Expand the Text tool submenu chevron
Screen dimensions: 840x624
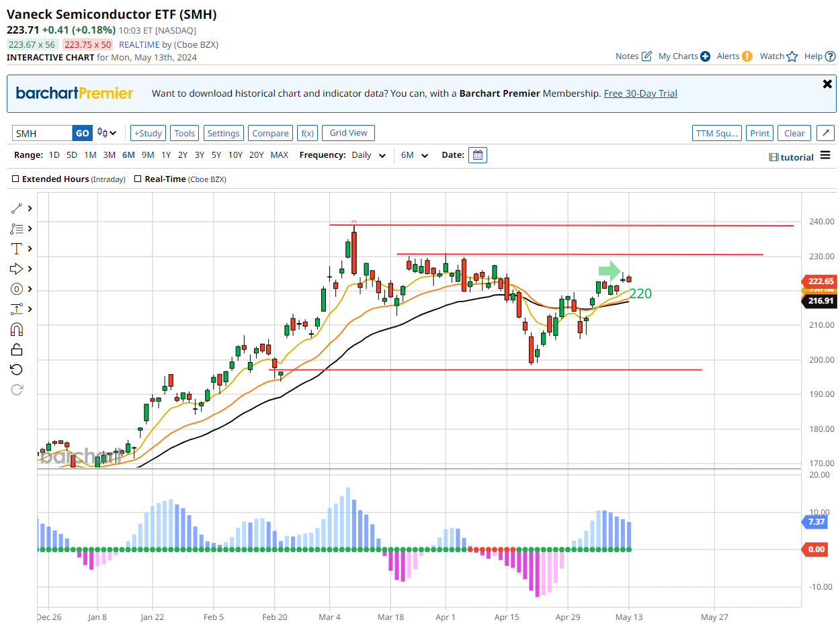tap(30, 249)
